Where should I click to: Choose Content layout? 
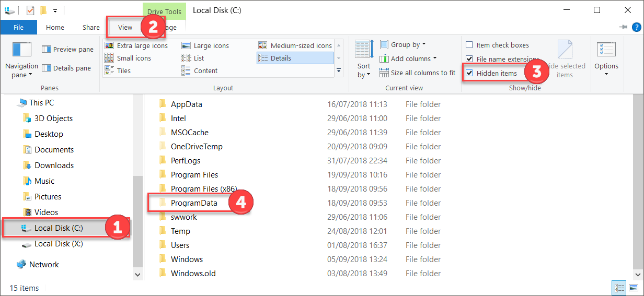point(200,70)
